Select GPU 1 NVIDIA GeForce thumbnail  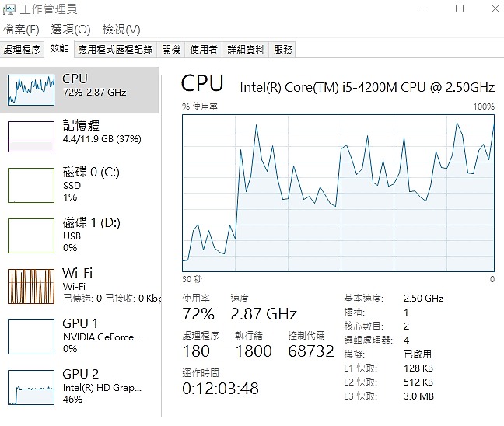tap(31, 336)
